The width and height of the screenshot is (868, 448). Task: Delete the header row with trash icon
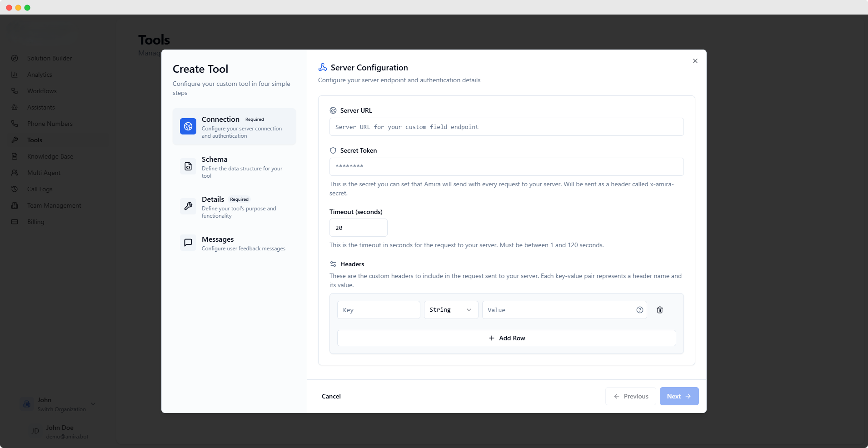[x=659, y=310]
